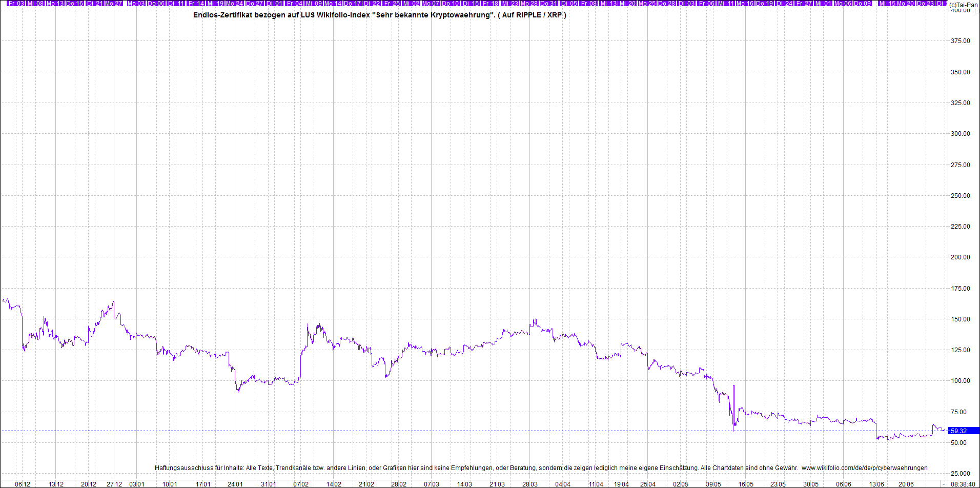
Task: Click the 24.01 date on the bottom axis
Action: click(235, 484)
